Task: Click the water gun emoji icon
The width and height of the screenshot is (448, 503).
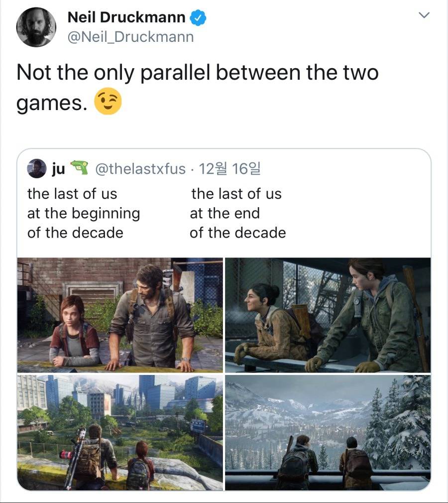Action: tap(79, 167)
